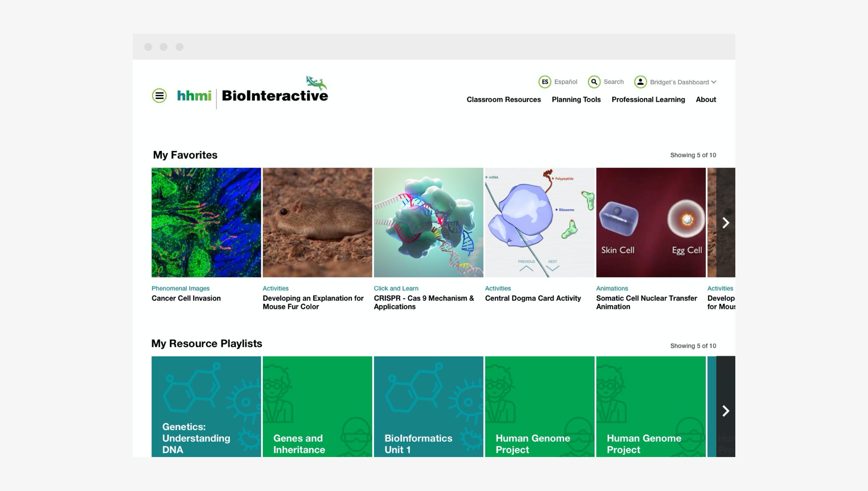Open Professional Learning menu
The image size is (868, 491).
pyautogui.click(x=648, y=100)
